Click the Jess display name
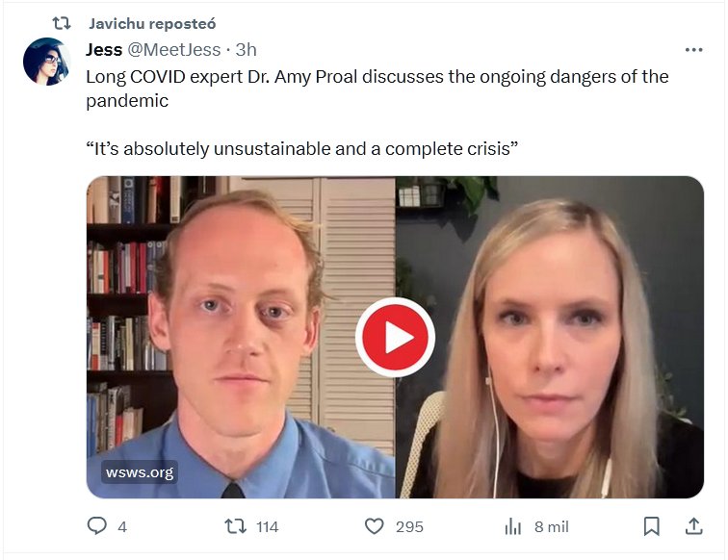This screenshot has width=728, height=560. [104, 50]
